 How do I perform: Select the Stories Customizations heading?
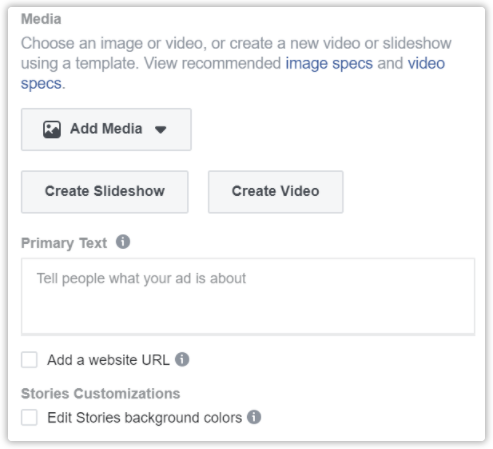(101, 393)
